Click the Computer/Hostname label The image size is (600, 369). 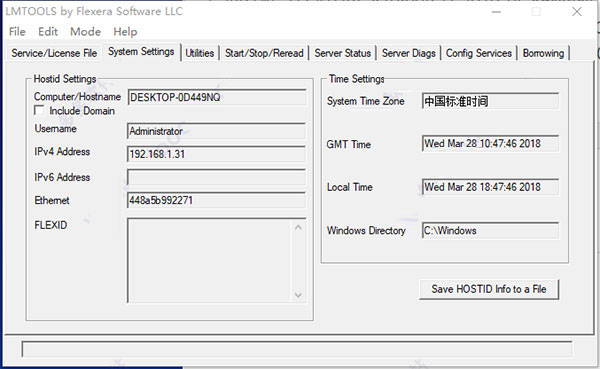pos(77,97)
